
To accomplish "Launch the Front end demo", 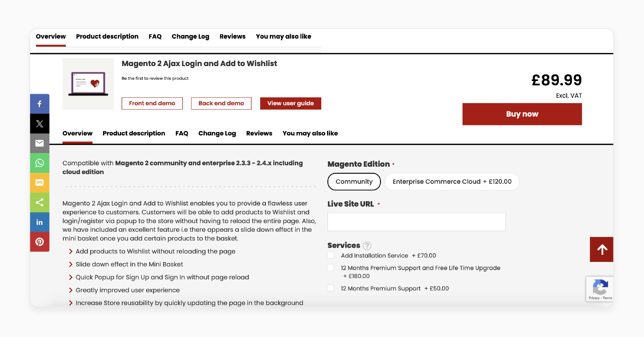I will 152,103.
